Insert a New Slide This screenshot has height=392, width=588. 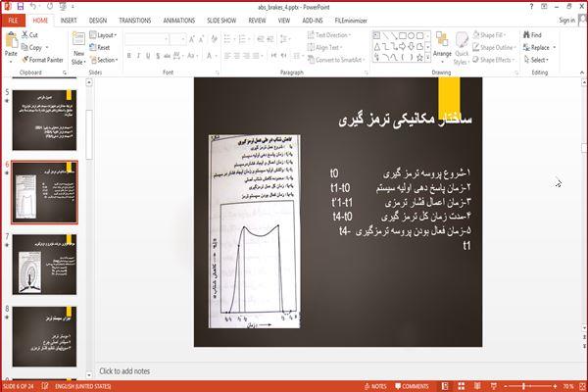tap(78, 49)
